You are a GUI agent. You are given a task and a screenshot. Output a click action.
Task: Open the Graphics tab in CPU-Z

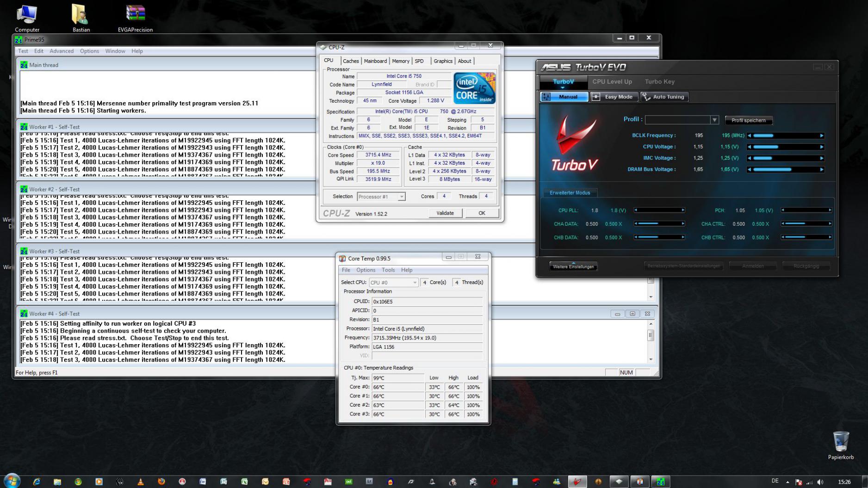[443, 61]
